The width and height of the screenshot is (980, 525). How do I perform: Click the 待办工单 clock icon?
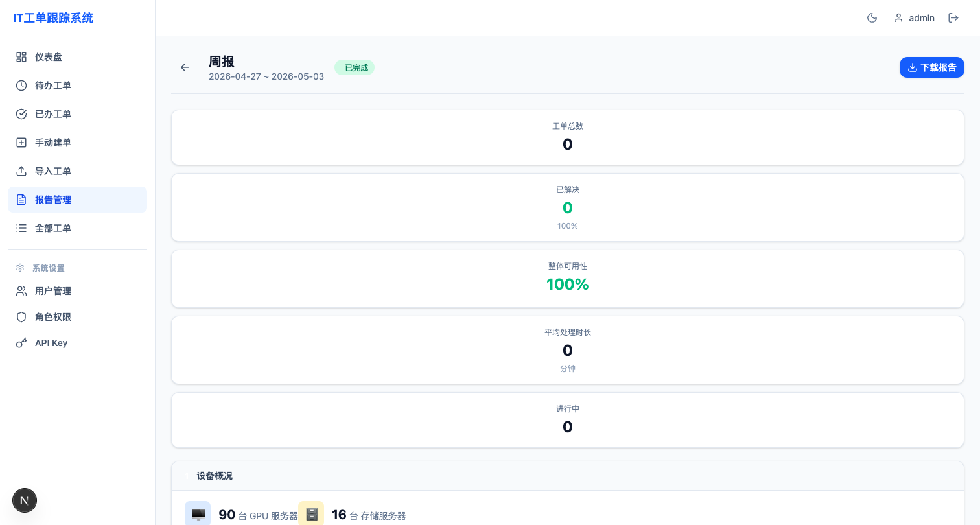pos(21,86)
